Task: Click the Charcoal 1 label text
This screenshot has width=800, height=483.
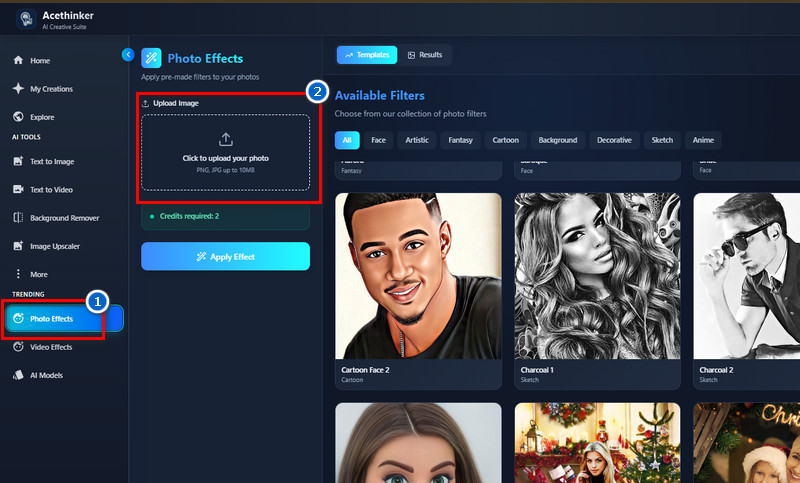Action: (537, 370)
